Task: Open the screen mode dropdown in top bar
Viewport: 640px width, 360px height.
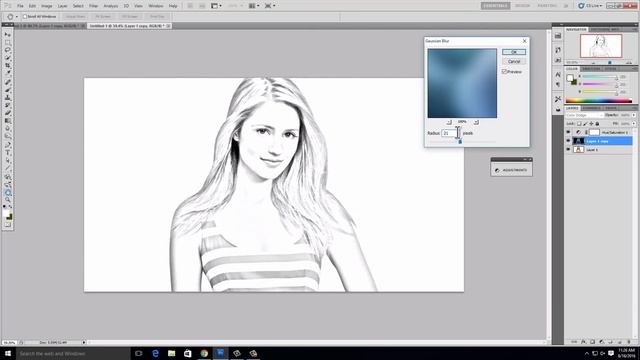Action: (x=270, y=6)
